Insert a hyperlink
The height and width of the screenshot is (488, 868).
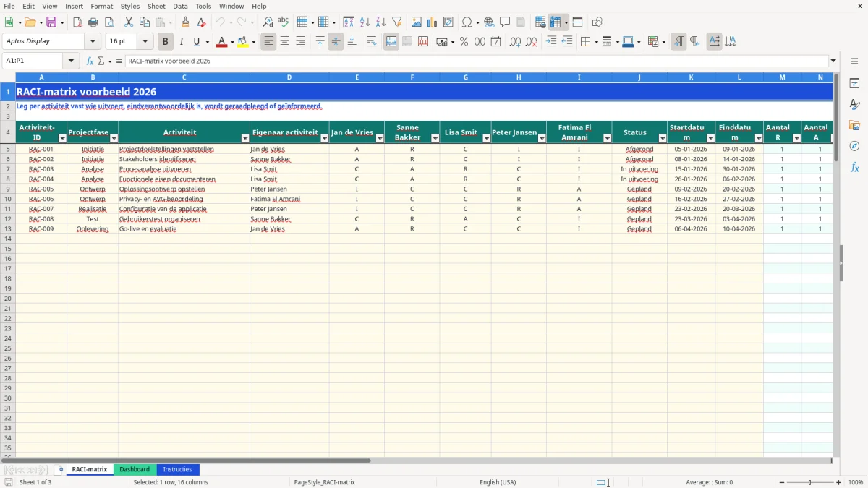pos(489,22)
